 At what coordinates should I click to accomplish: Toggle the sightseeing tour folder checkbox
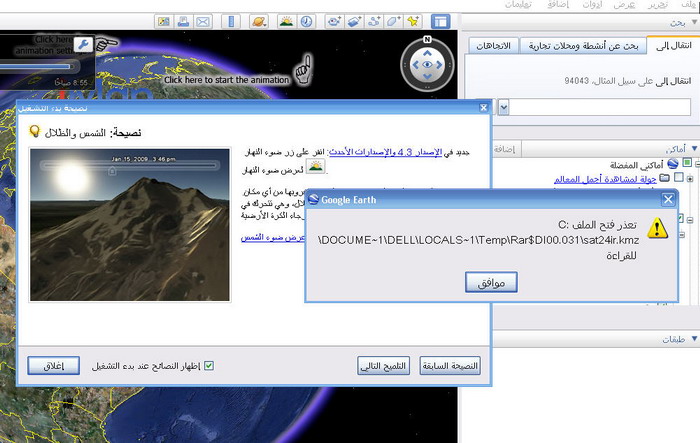(678, 178)
